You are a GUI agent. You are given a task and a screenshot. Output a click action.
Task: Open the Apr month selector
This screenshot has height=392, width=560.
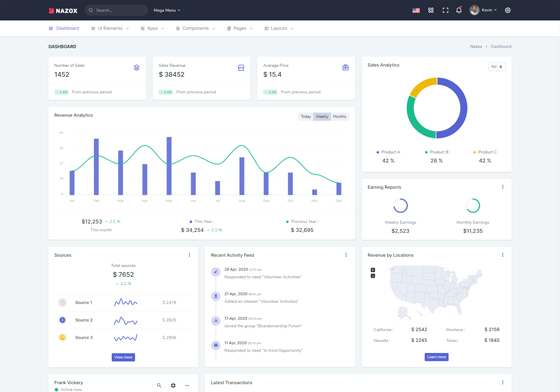tap(497, 66)
